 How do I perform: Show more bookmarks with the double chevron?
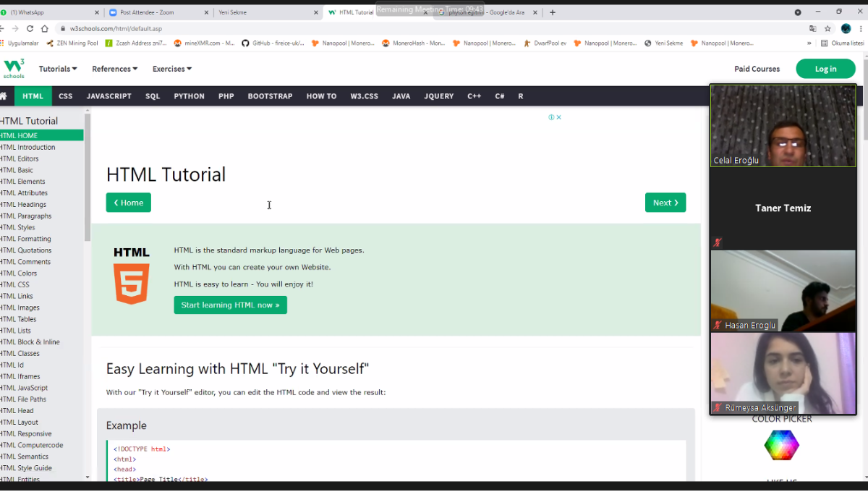[809, 43]
